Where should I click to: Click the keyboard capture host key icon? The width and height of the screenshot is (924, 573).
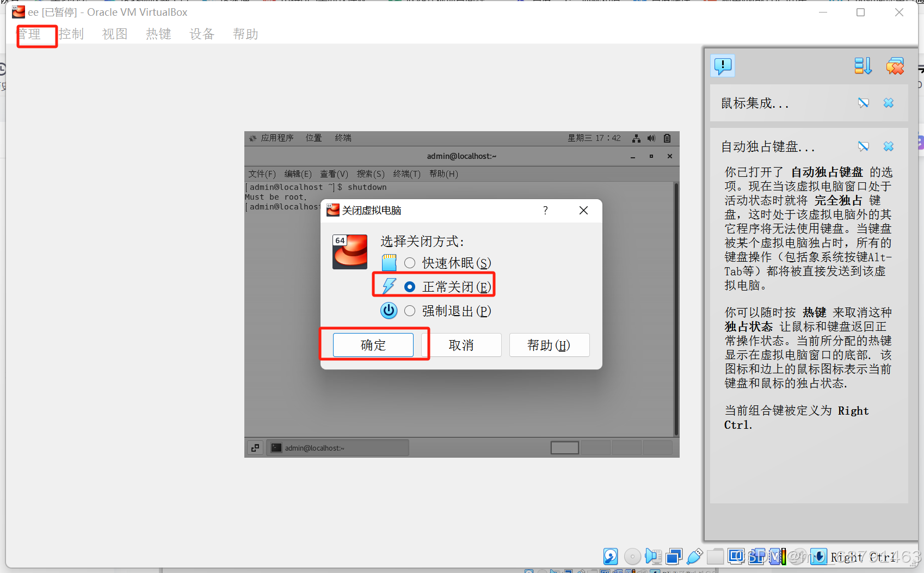tap(818, 556)
